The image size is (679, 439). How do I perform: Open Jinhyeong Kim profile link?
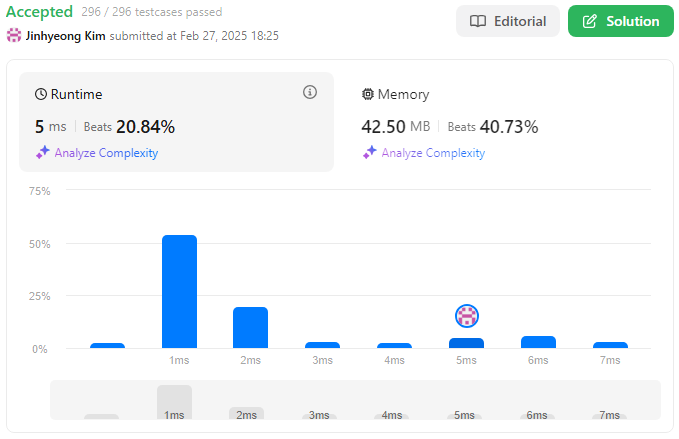pyautogui.click(x=65, y=36)
